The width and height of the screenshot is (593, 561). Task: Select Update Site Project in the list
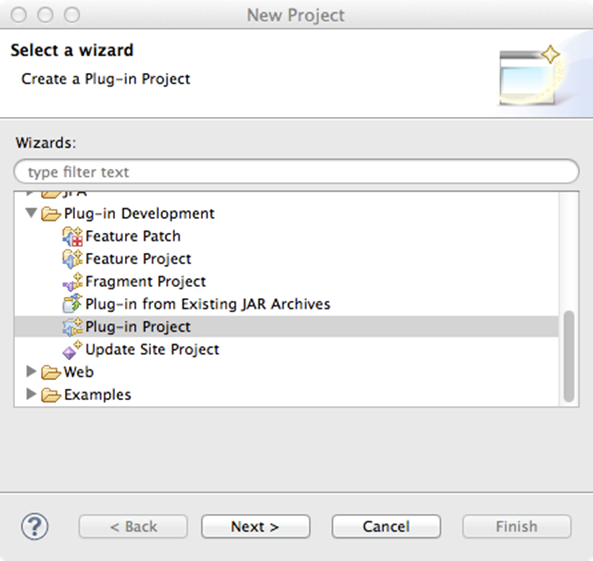coord(152,350)
